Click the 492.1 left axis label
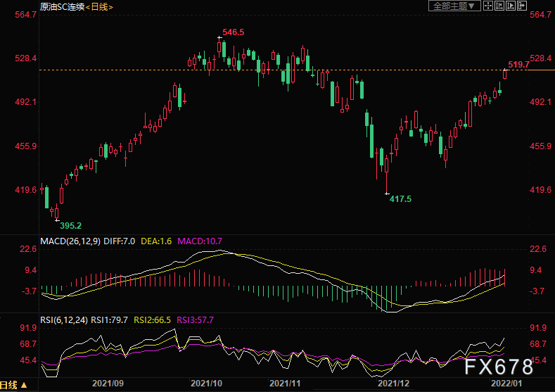The width and height of the screenshot is (555, 392). click(25, 102)
